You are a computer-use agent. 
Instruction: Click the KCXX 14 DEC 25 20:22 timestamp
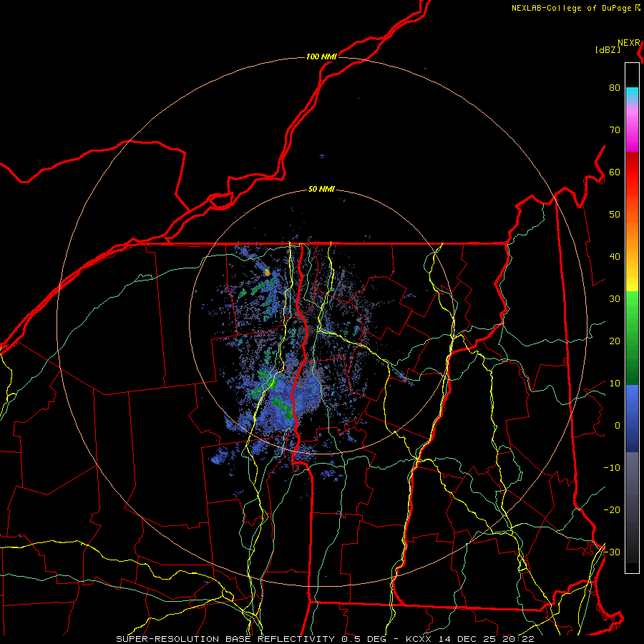coord(470,639)
